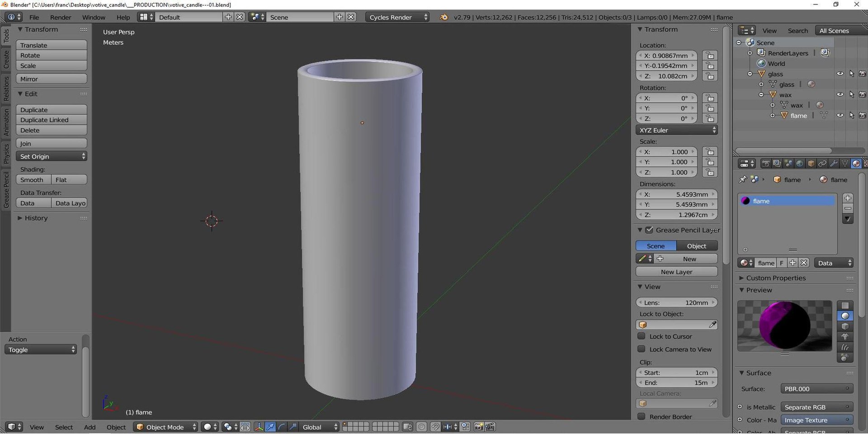Open the File menu
The image size is (868, 434).
pyautogui.click(x=34, y=17)
